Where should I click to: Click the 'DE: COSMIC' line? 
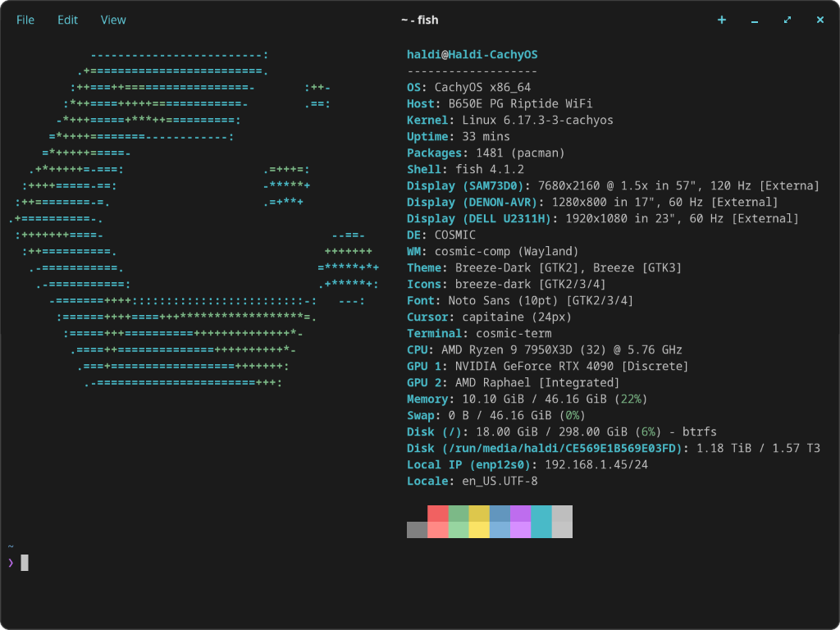441,235
